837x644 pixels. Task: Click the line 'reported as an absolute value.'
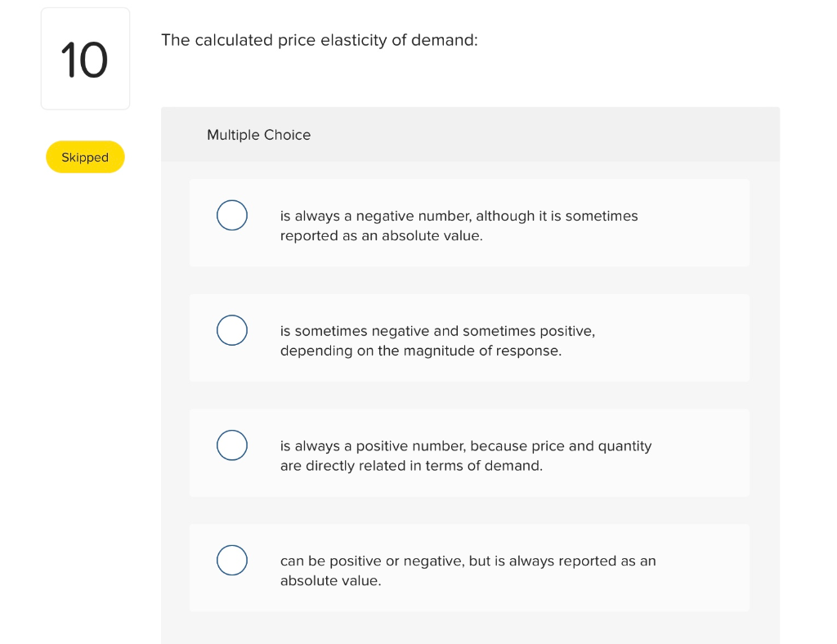[x=381, y=236]
